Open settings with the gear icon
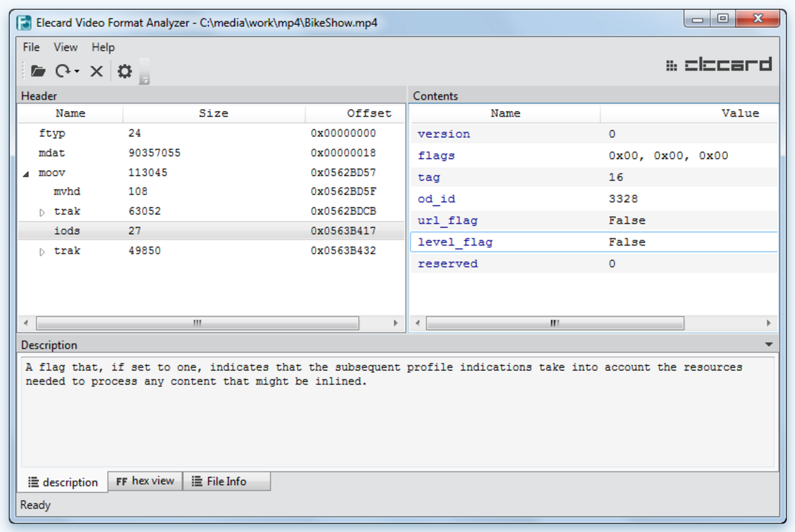 (125, 71)
